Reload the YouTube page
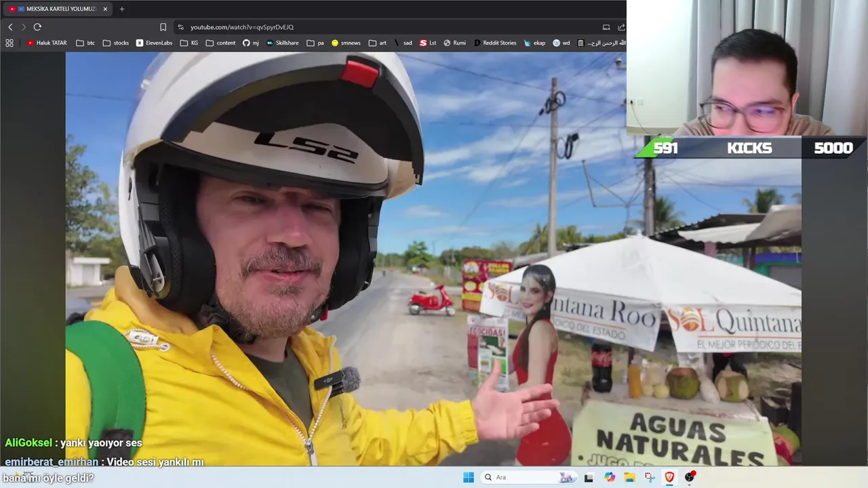 37,27
